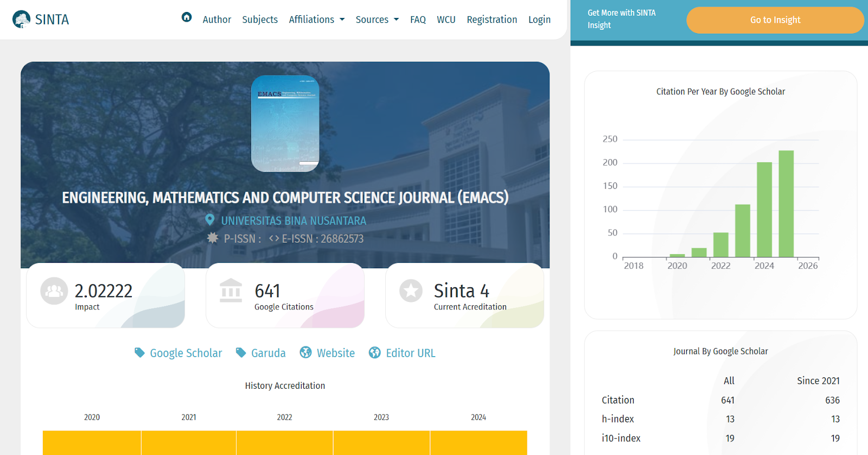Open the Author page
The image size is (868, 455).
217,20
